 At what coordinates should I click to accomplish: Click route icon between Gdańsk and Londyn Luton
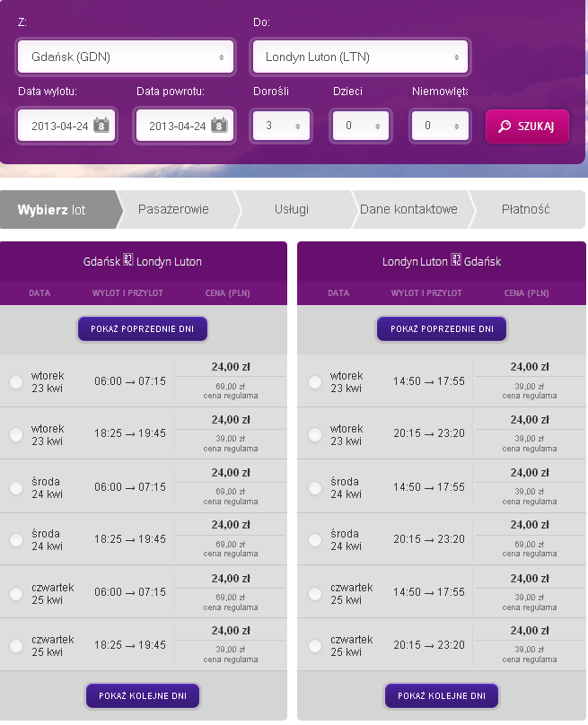coord(128,260)
